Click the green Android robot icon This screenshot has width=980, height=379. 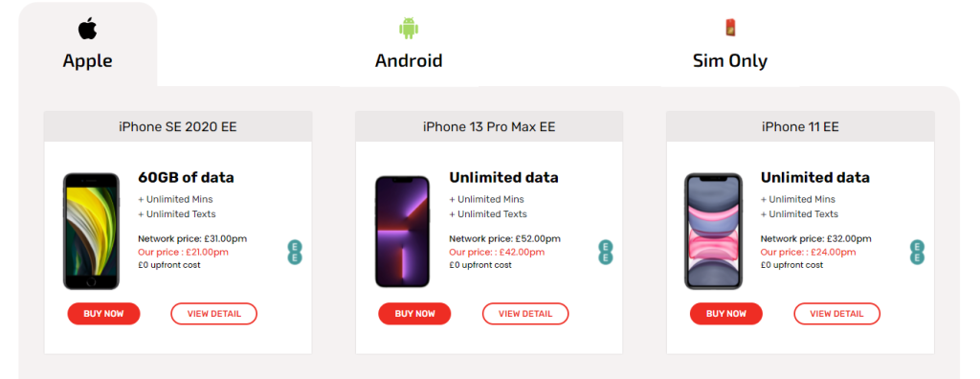pos(409,29)
